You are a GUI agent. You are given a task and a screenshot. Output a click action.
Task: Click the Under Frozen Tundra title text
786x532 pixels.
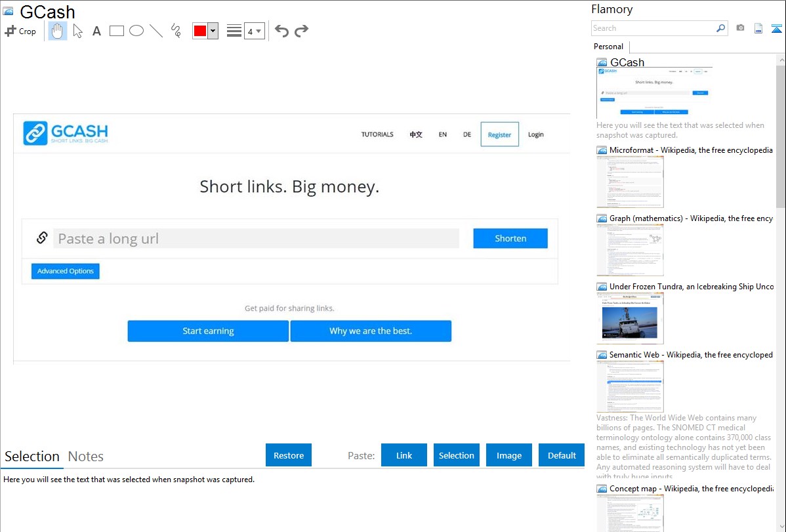tap(692, 286)
